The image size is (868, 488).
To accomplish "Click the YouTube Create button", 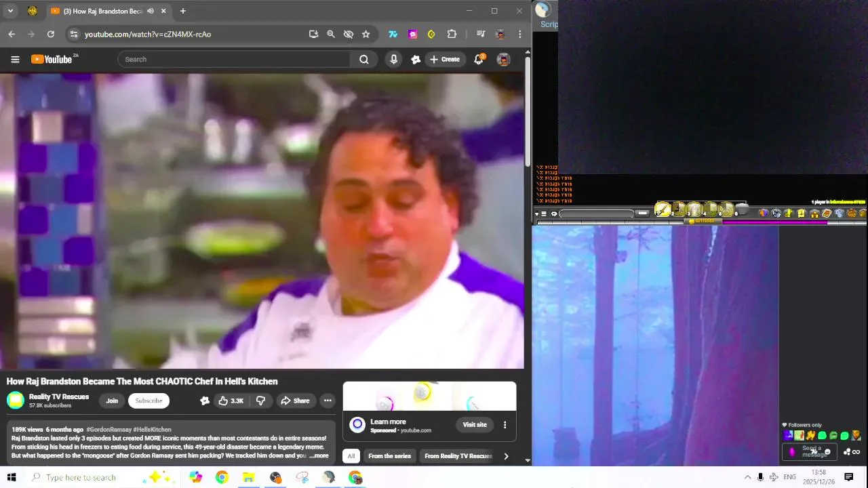I will 445,60.
